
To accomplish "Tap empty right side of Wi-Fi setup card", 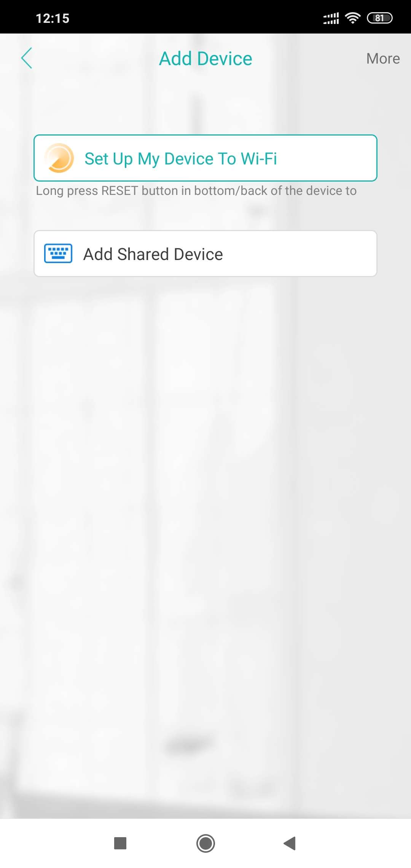I will tap(327, 158).
